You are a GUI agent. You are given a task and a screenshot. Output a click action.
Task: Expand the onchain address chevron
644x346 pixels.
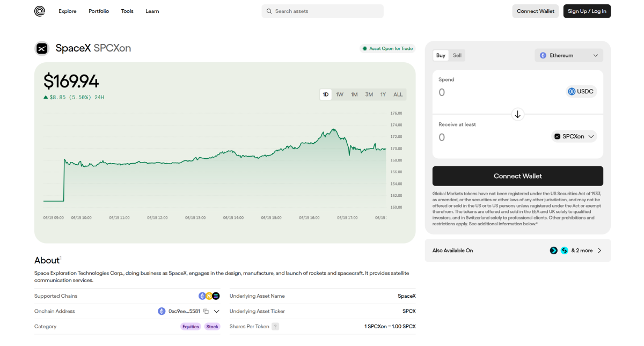217,311
